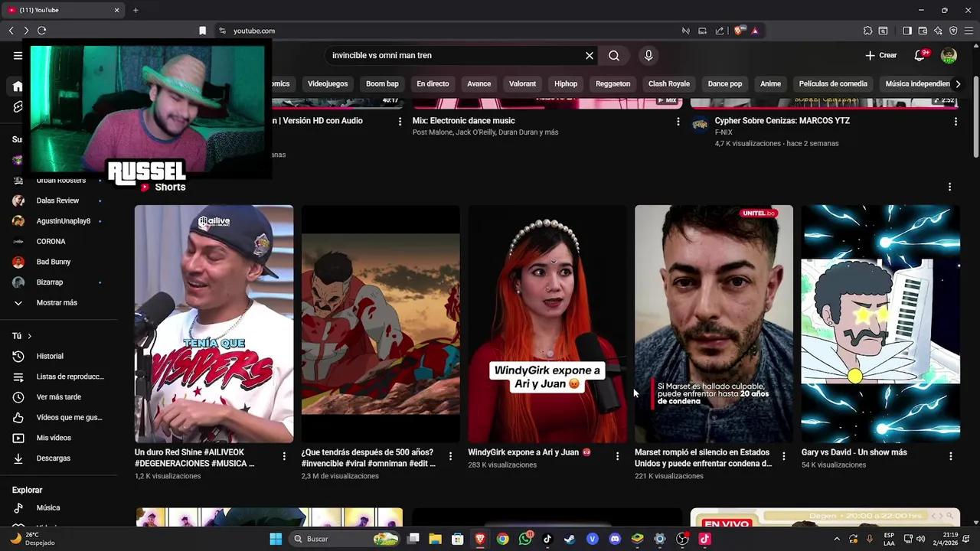Open options for Red Shine short
This screenshot has width=980, height=551.
click(x=284, y=456)
